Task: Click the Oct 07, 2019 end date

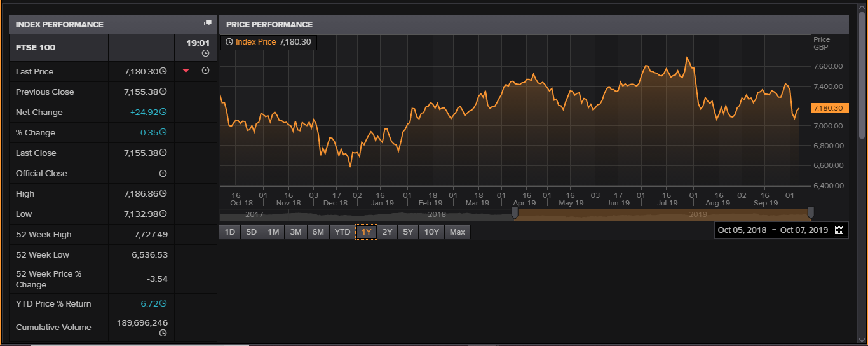Action: 804,230
